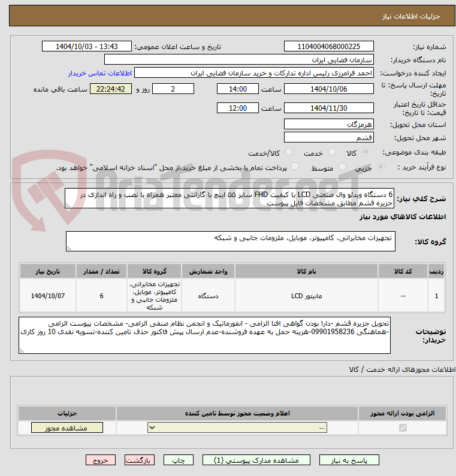The height and width of the screenshot is (476, 456).
Task: Click the واحد شمارش column header
Action: tap(208, 271)
